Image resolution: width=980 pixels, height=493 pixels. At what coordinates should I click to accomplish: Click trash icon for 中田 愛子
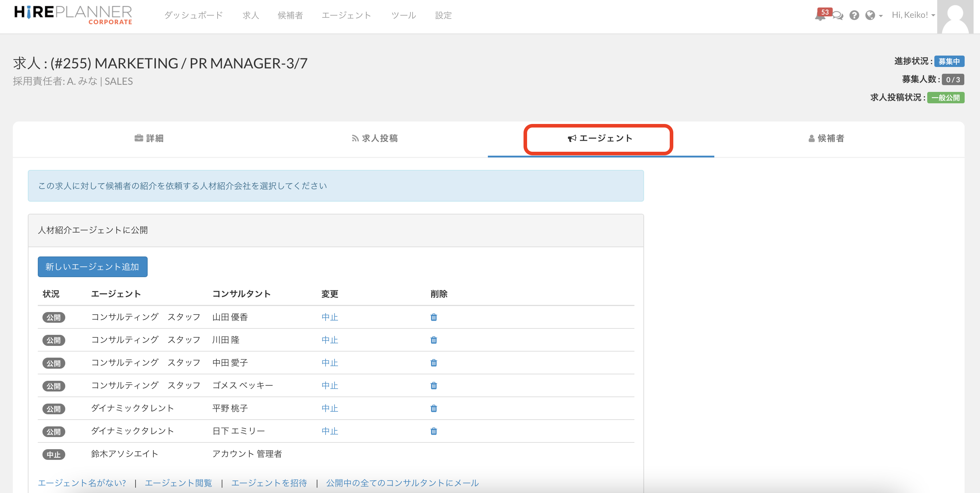pyautogui.click(x=433, y=363)
